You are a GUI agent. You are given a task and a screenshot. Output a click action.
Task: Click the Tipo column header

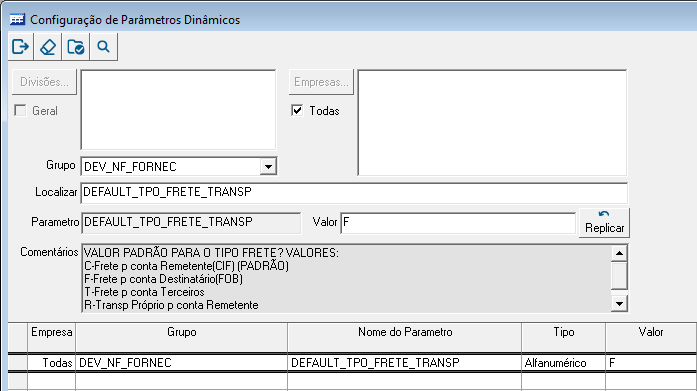pyautogui.click(x=564, y=337)
